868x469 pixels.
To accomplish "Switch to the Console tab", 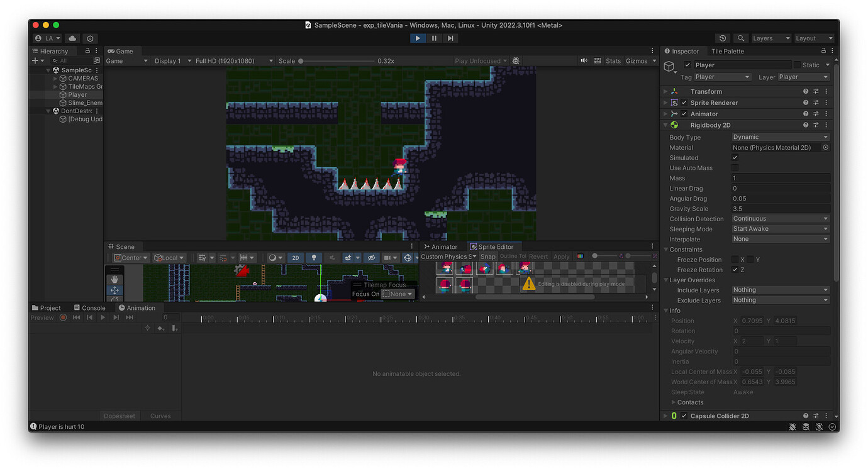I will point(89,308).
